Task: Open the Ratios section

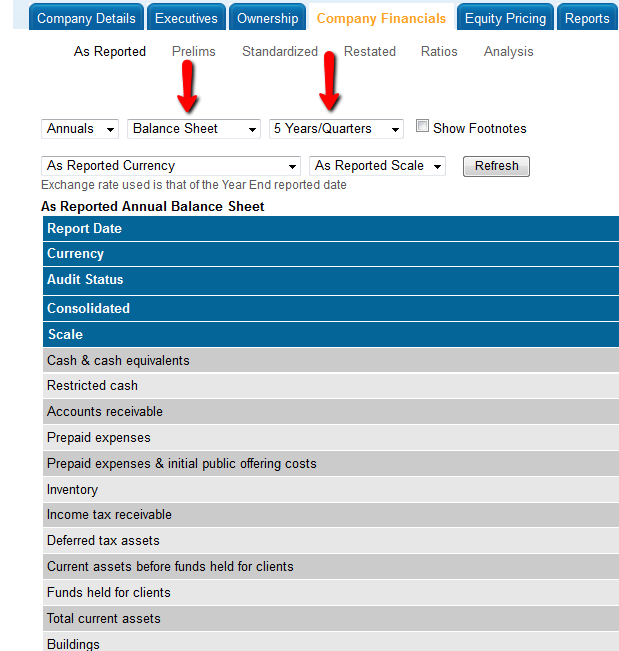Action: click(439, 51)
